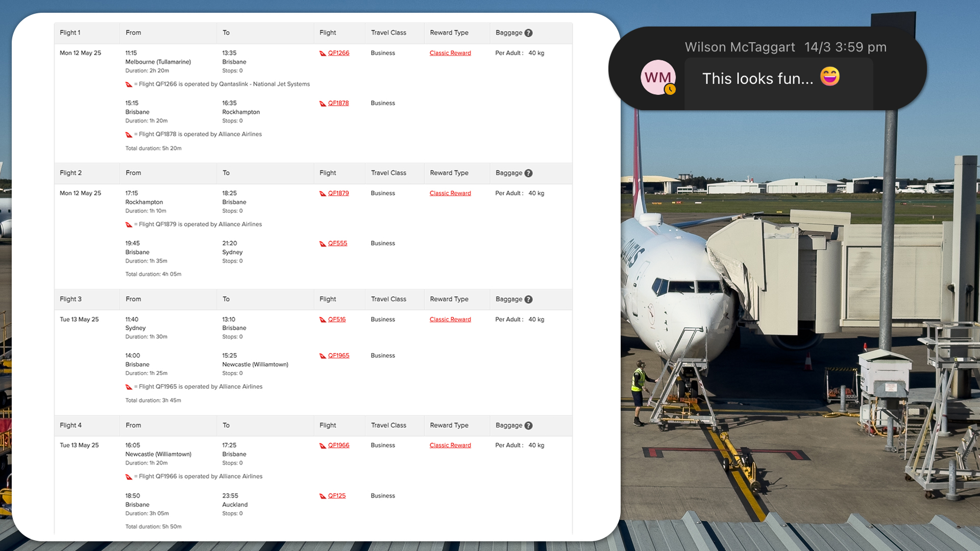The image size is (980, 551).
Task: Click 'Sydney' arrival at 21:20
Action: coord(232,253)
